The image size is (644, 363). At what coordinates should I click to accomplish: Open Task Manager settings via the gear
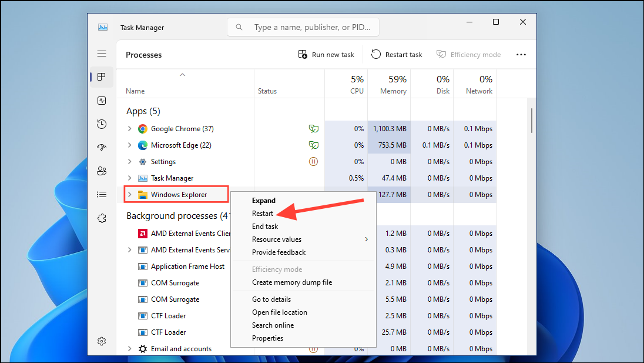point(102,341)
